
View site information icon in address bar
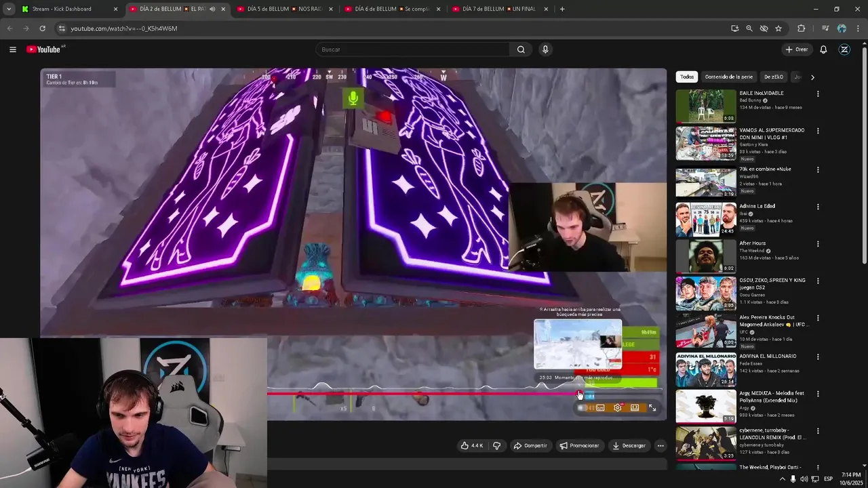[x=62, y=28]
